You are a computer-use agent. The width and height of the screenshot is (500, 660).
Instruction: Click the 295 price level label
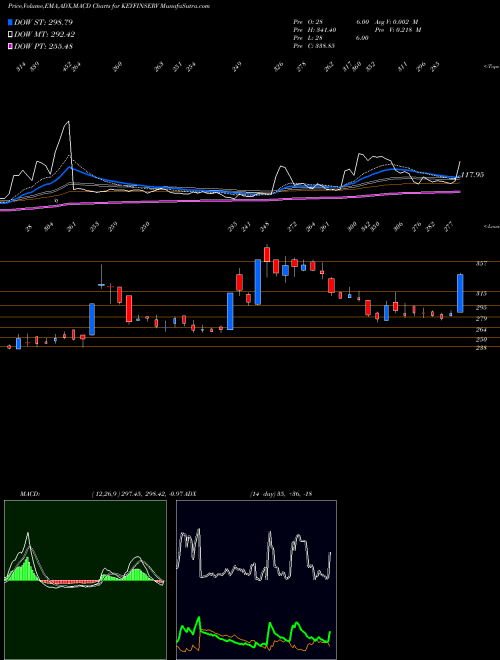[481, 308]
